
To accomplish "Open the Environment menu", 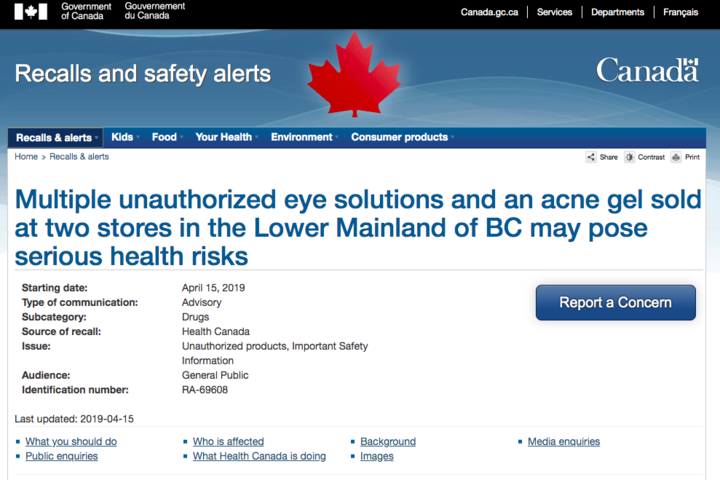I will pos(304,137).
